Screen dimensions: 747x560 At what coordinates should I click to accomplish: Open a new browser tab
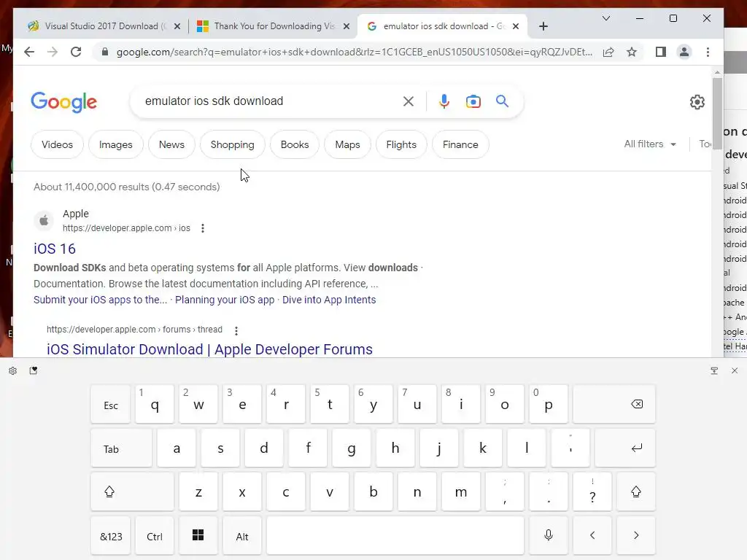click(543, 26)
